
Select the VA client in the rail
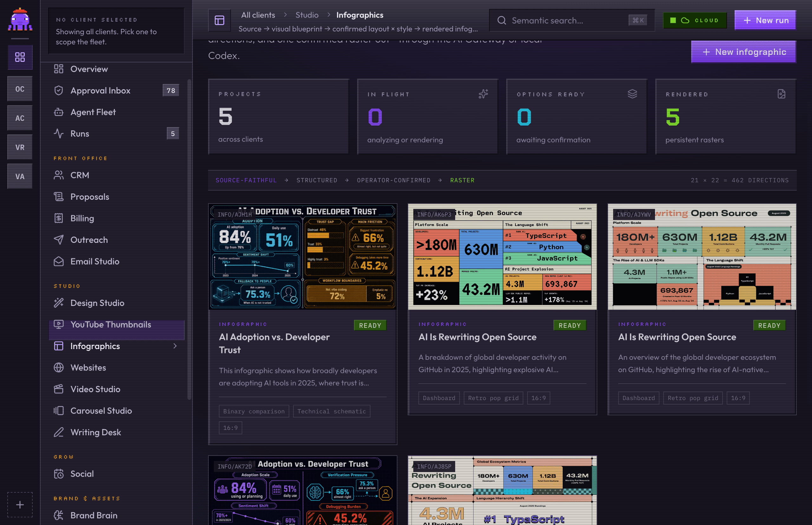coord(20,177)
